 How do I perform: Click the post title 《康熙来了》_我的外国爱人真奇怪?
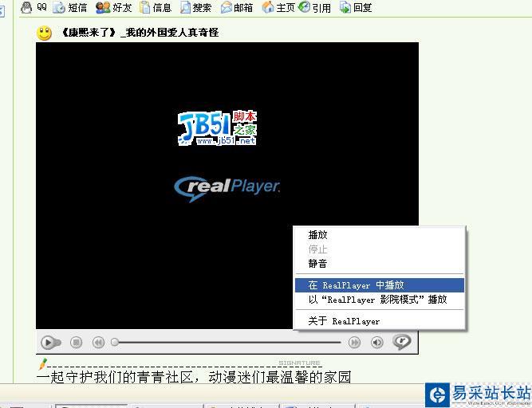click(140, 33)
